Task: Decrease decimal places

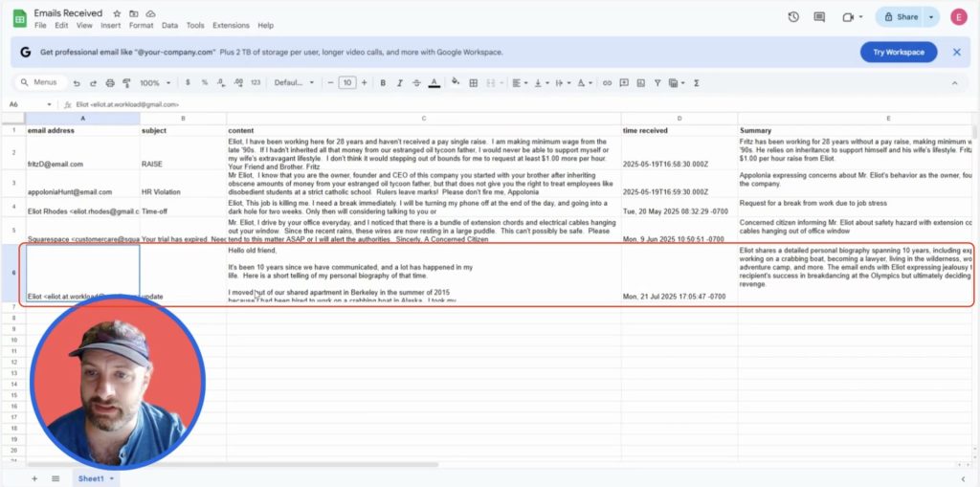Action: point(221,82)
